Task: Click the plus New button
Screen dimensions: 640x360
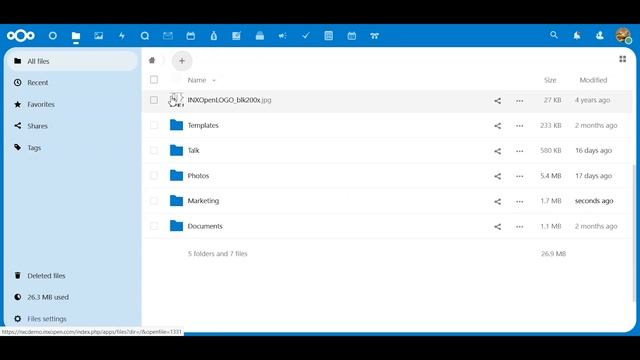Action: tap(182, 61)
